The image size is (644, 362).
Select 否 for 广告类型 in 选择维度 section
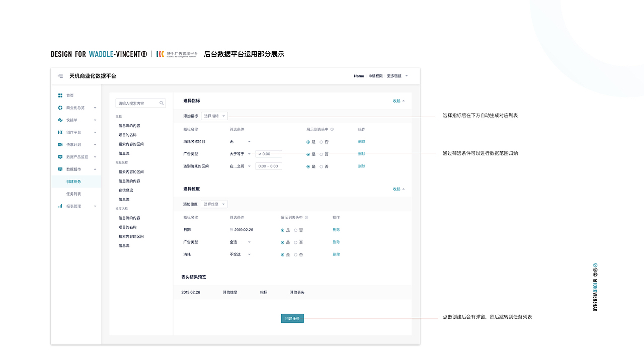point(295,242)
